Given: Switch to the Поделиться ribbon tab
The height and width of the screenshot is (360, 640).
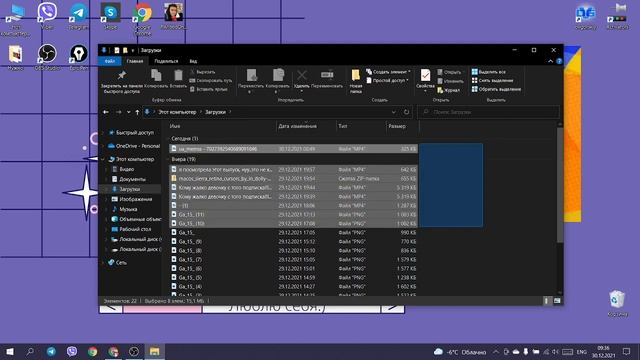Looking at the screenshot, I should (166, 61).
